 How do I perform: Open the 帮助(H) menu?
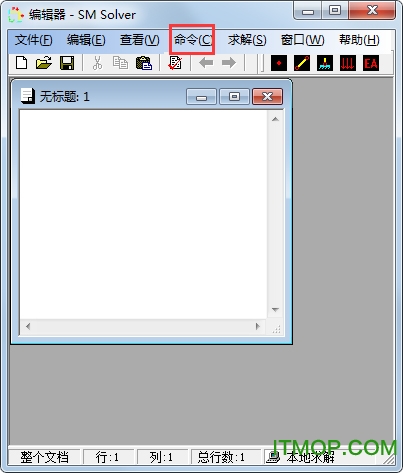click(x=359, y=40)
